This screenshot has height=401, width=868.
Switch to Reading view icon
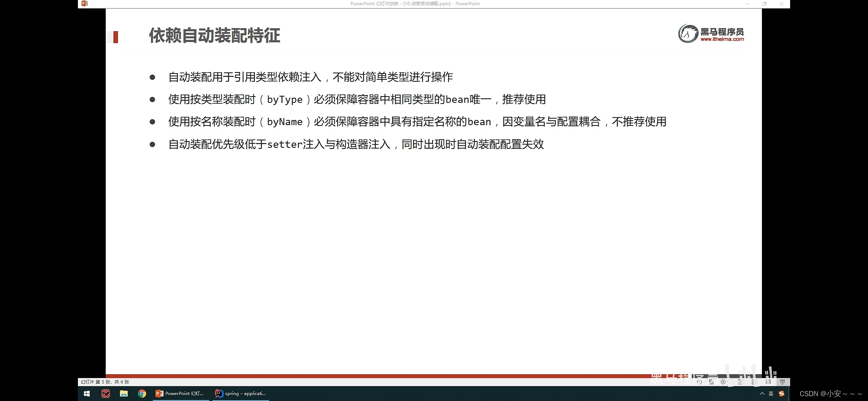coord(768,382)
